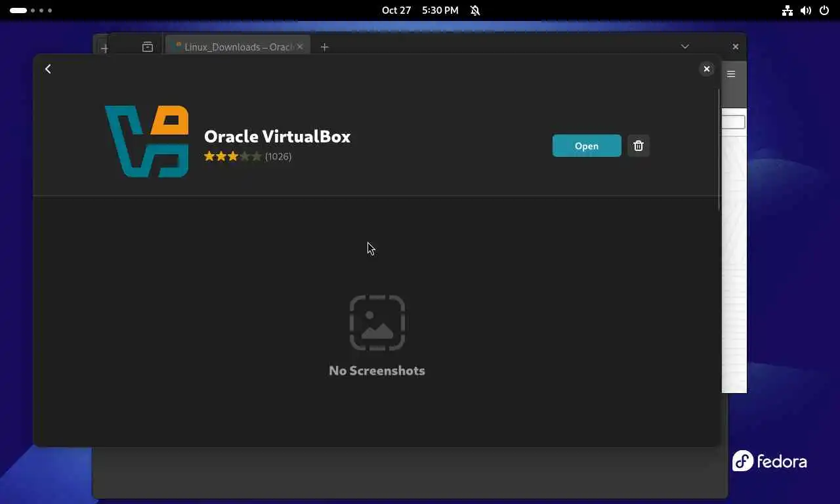Click the Oracle VirtualBox logo

click(147, 142)
